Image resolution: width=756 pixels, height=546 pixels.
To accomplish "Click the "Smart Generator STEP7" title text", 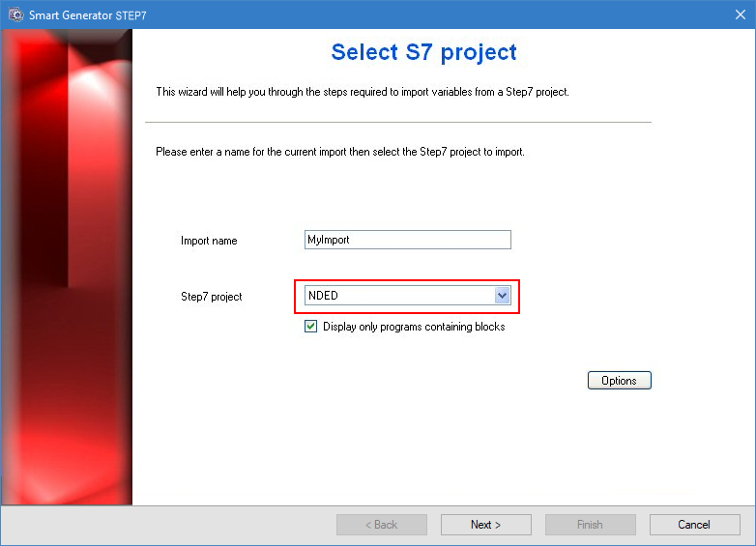I will [88, 15].
